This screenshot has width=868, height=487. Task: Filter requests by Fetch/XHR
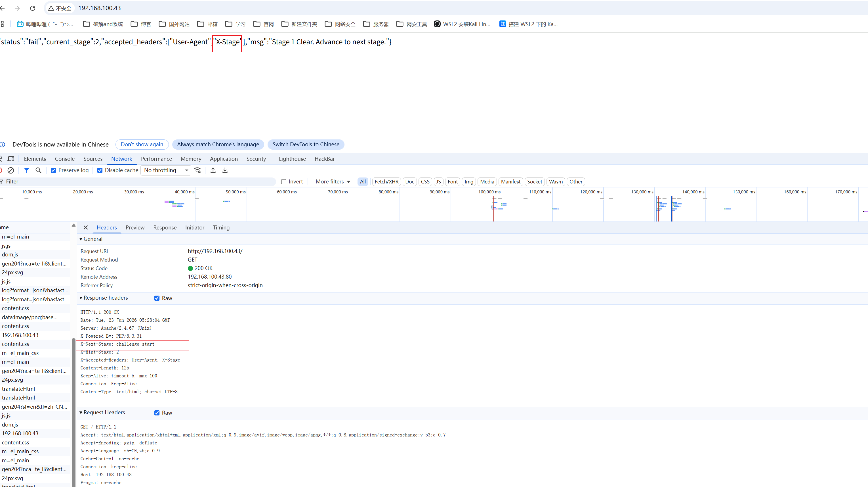coord(386,182)
